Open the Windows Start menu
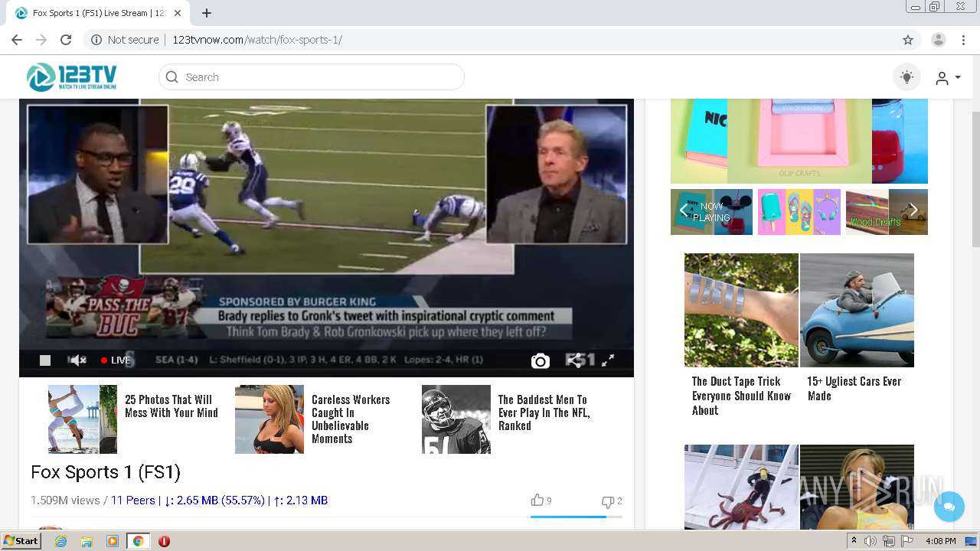Viewport: 980px width, 551px height. [21, 541]
